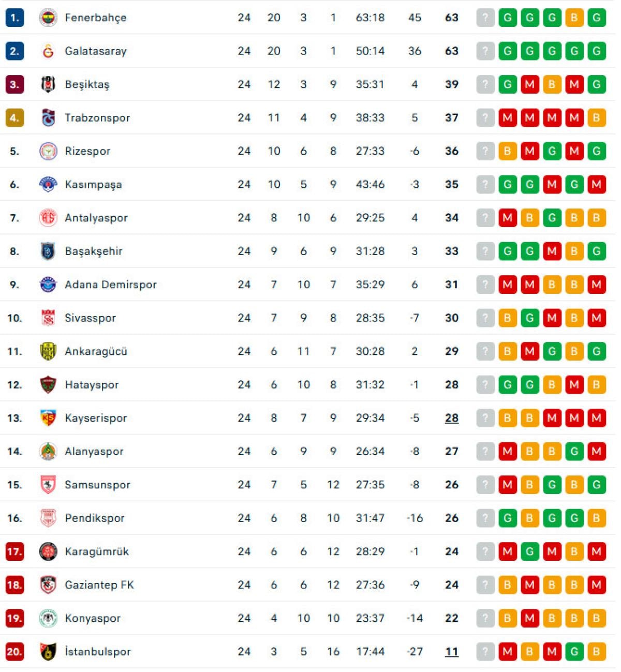
Task: Click the Ankaragücü club badge
Action: [x=48, y=351]
